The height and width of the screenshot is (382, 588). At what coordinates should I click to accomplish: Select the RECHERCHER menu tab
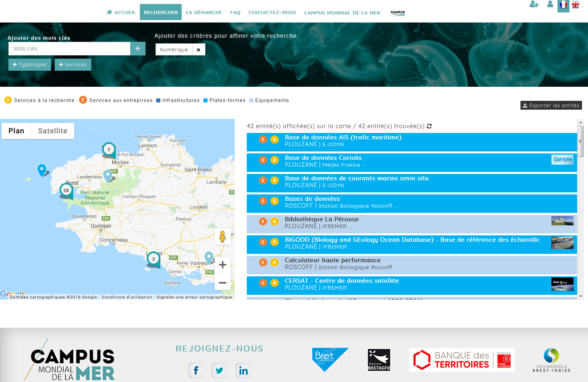pyautogui.click(x=161, y=12)
